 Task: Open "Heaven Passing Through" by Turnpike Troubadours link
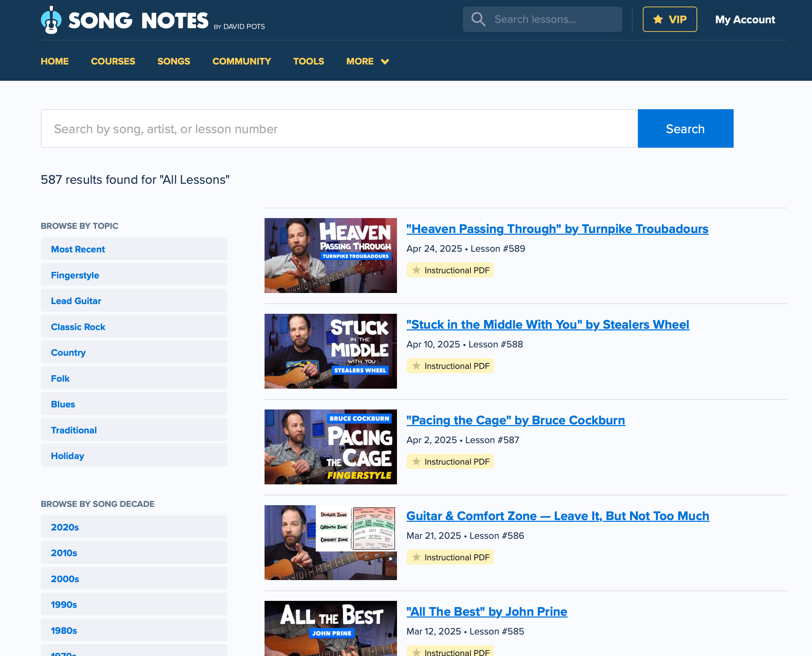(x=557, y=228)
